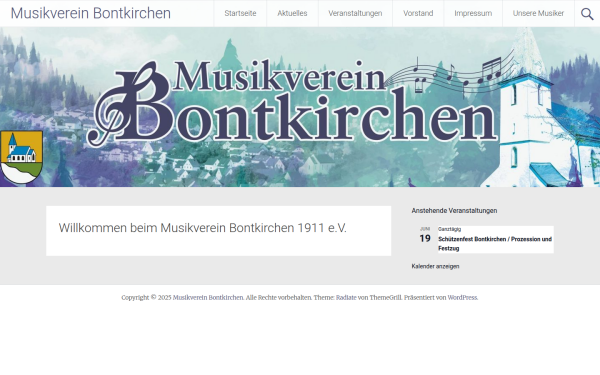Click the Bontkirchen coat of arms
Viewport: 600px width, 375px height.
pos(21,157)
